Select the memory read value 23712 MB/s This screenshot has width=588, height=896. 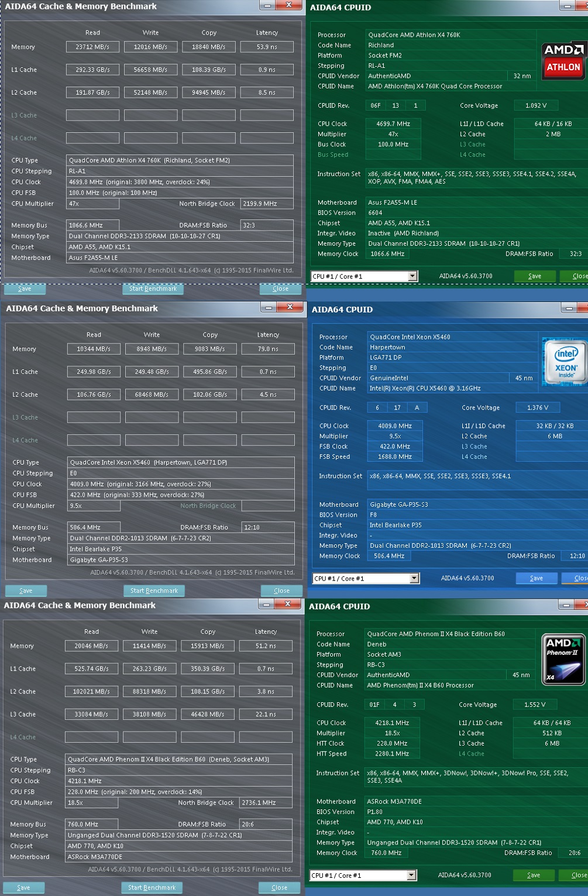point(92,47)
